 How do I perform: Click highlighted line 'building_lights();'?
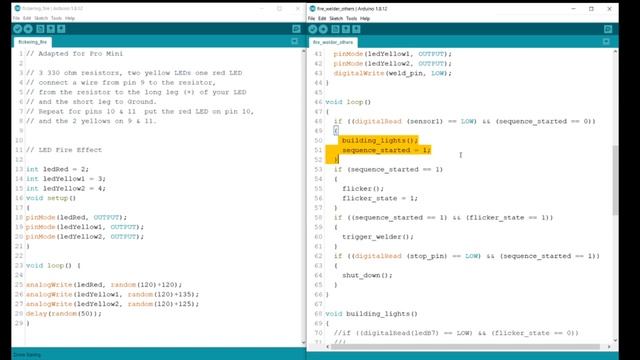pyautogui.click(x=380, y=140)
